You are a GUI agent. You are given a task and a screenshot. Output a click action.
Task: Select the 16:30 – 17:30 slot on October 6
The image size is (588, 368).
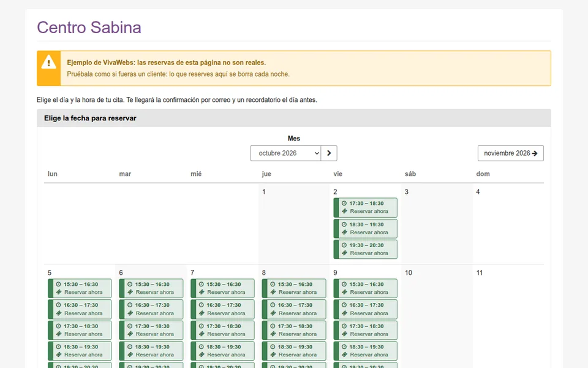[x=151, y=309]
